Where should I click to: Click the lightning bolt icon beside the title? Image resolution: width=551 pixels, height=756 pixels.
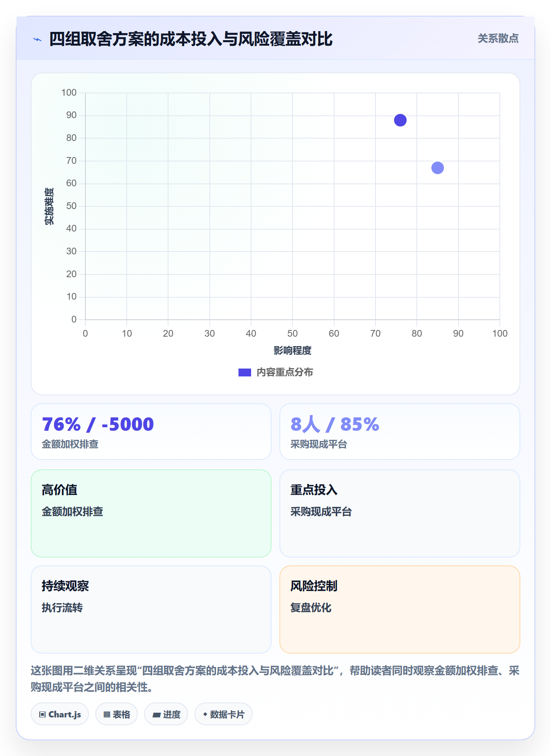pyautogui.click(x=37, y=39)
